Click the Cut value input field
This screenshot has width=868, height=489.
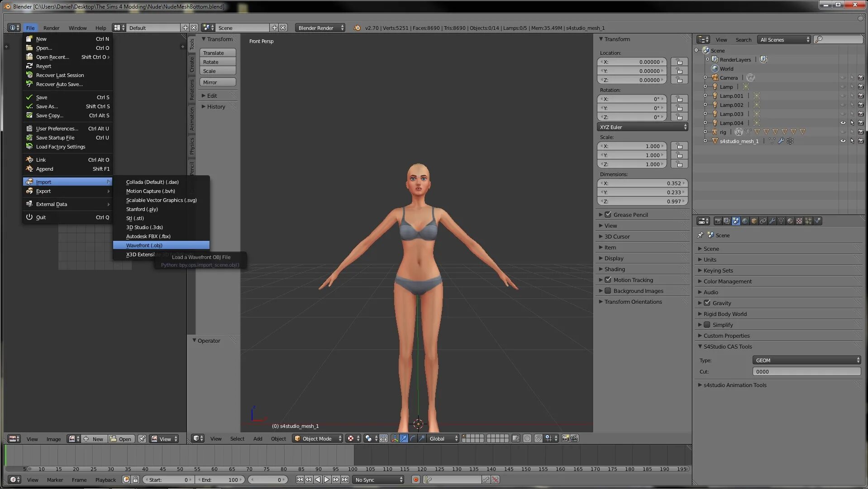[806, 371]
